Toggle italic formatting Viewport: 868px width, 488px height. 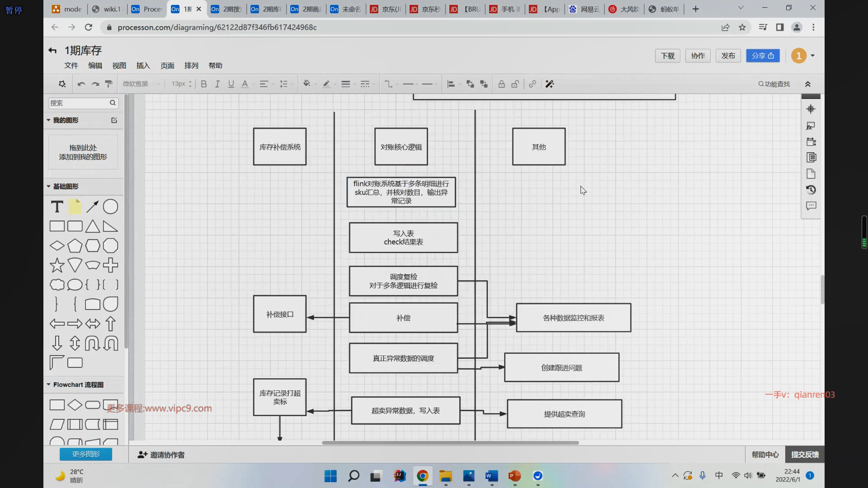click(x=217, y=84)
